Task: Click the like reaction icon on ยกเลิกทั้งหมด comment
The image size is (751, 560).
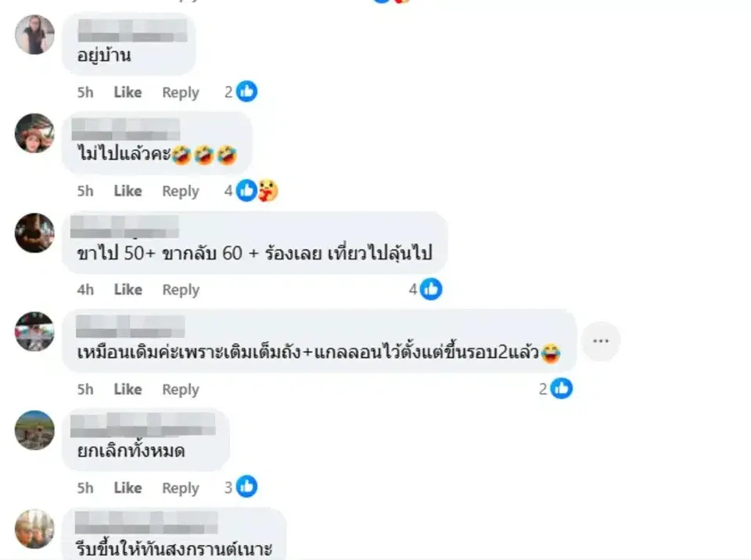Action: coord(246,487)
